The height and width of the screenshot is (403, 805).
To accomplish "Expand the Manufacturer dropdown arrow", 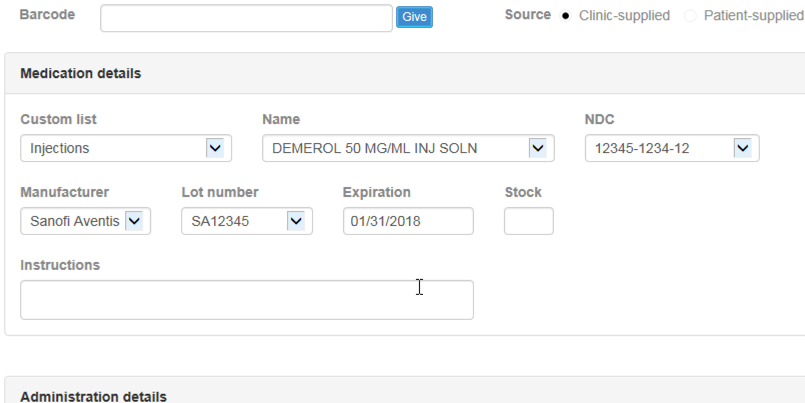I will click(134, 221).
